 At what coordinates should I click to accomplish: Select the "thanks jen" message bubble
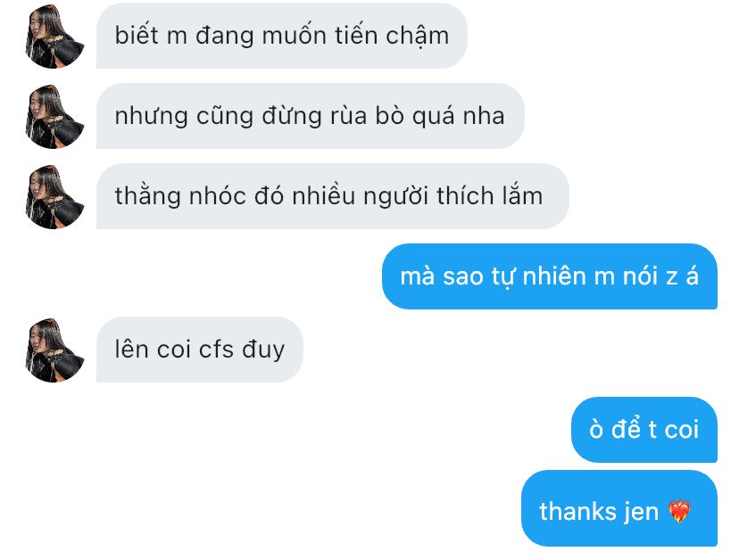pyautogui.click(x=619, y=508)
